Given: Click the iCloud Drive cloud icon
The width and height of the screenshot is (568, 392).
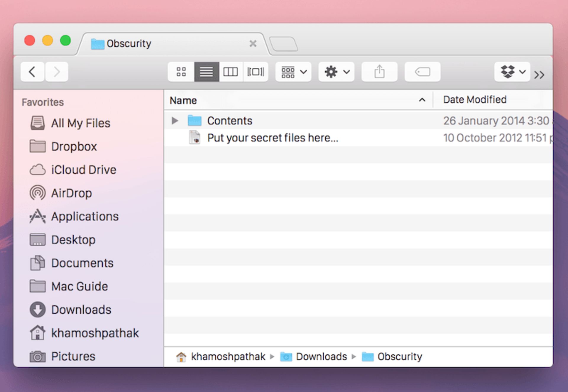Looking at the screenshot, I should point(38,170).
